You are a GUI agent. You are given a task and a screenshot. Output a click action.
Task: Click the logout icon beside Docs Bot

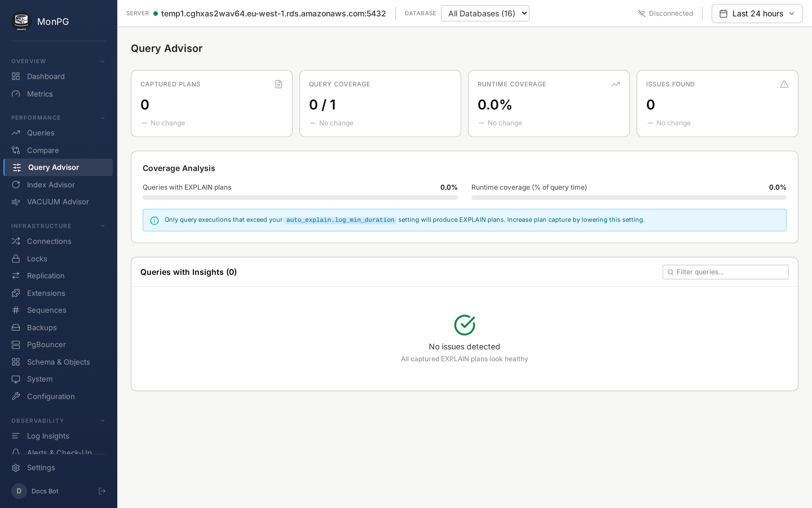click(102, 491)
